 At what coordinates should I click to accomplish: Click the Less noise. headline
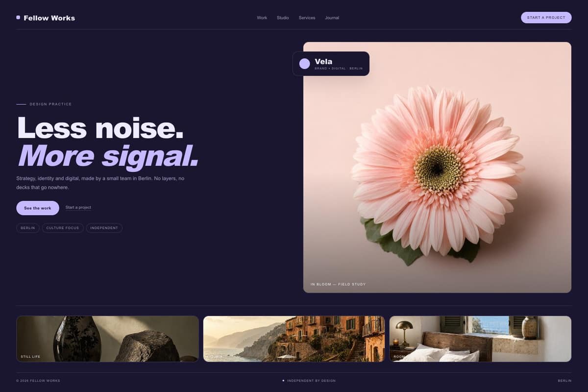pyautogui.click(x=100, y=128)
